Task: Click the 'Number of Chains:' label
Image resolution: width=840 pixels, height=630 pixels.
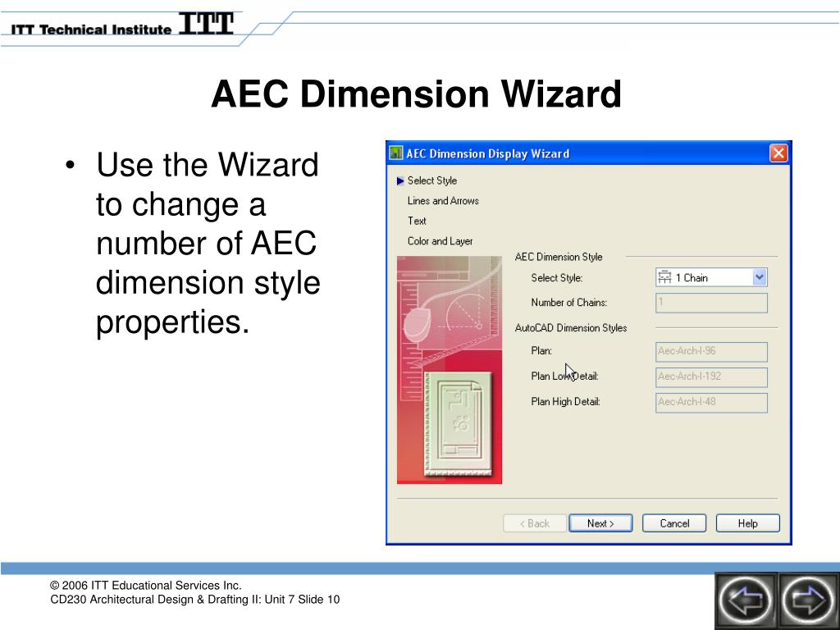Action: tap(569, 303)
